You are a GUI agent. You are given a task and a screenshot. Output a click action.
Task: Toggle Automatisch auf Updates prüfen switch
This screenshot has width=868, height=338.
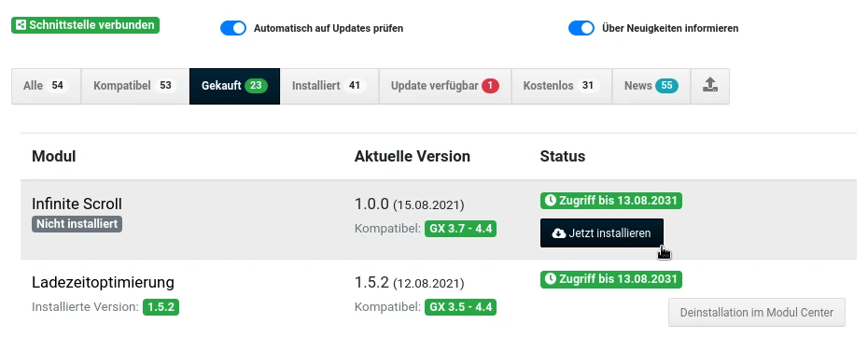233,28
